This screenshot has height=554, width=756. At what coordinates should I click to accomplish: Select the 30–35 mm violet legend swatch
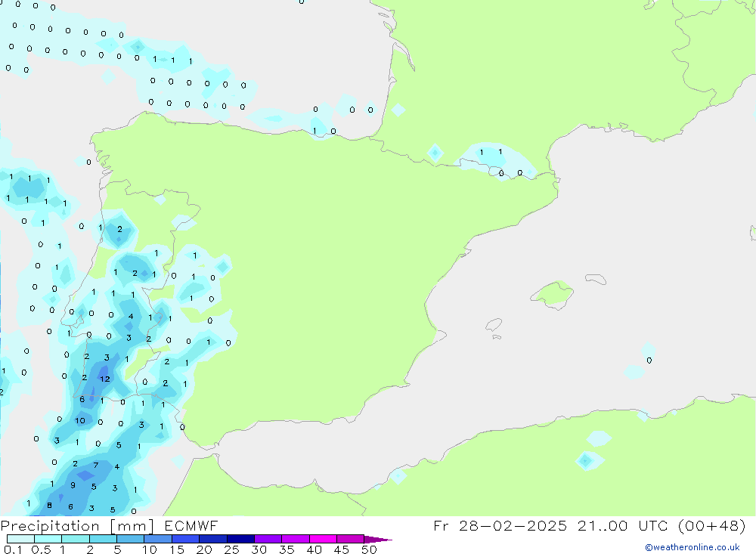tap(268, 539)
